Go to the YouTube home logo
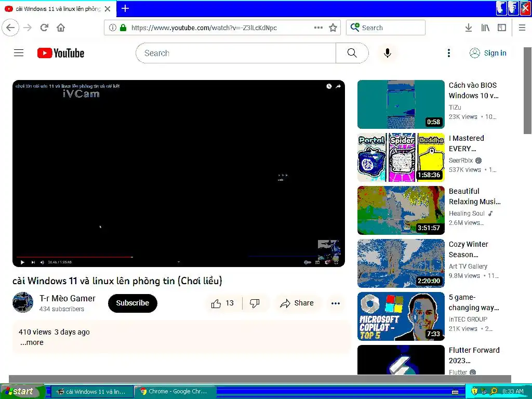532x399 pixels. pyautogui.click(x=61, y=53)
